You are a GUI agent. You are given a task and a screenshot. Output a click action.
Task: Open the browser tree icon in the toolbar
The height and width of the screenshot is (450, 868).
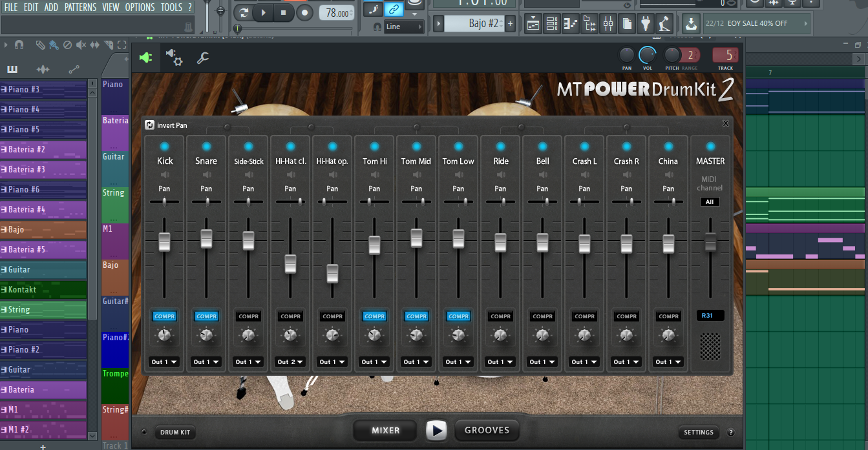589,25
